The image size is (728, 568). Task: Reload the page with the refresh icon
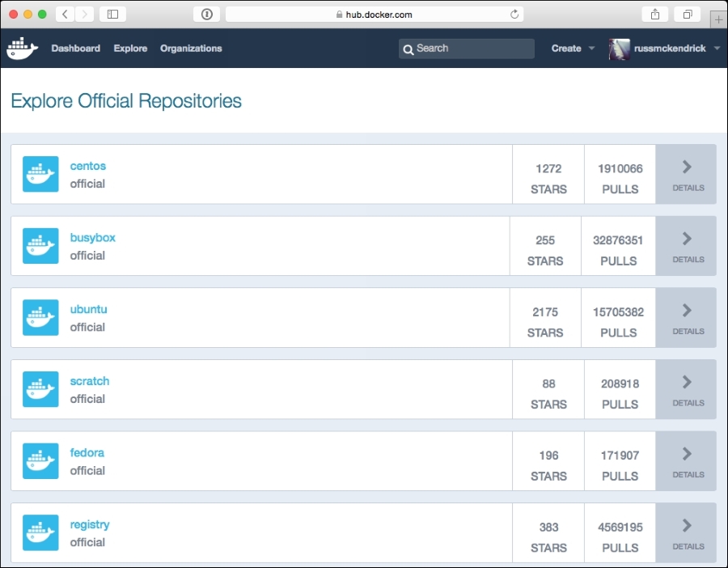(x=514, y=15)
